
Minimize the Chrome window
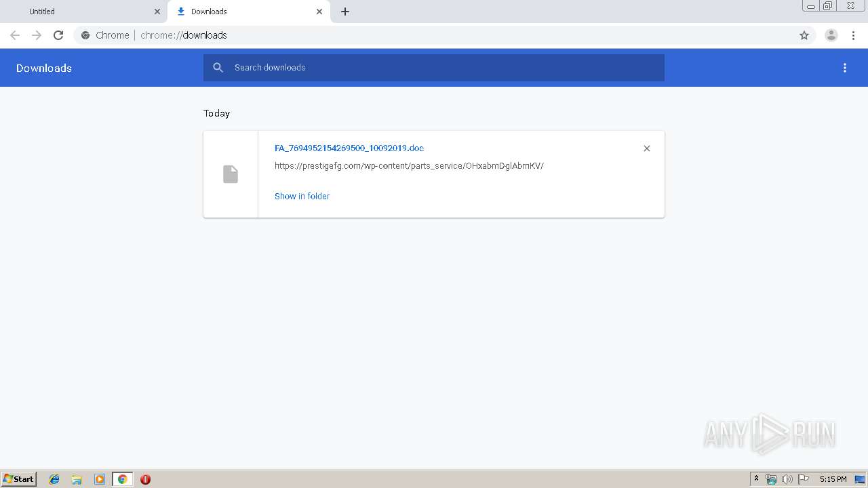pyautogui.click(x=811, y=6)
